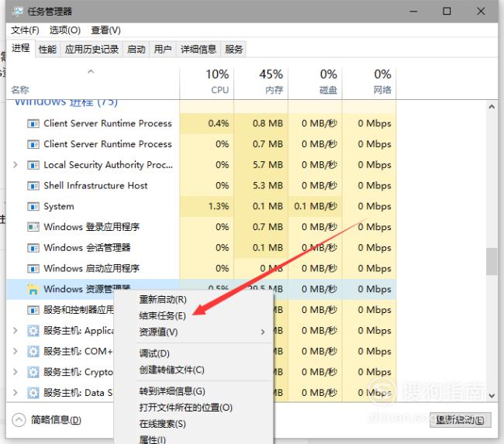Click the scrollbar up arrow

point(492,107)
